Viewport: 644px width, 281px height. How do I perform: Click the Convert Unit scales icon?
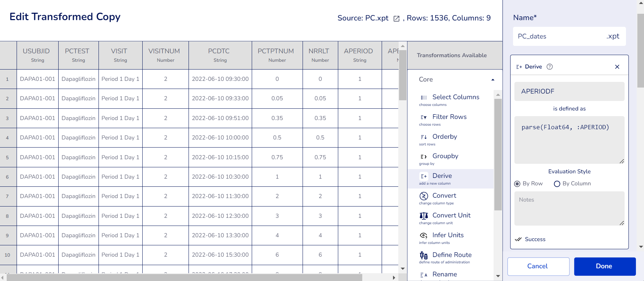click(x=424, y=216)
